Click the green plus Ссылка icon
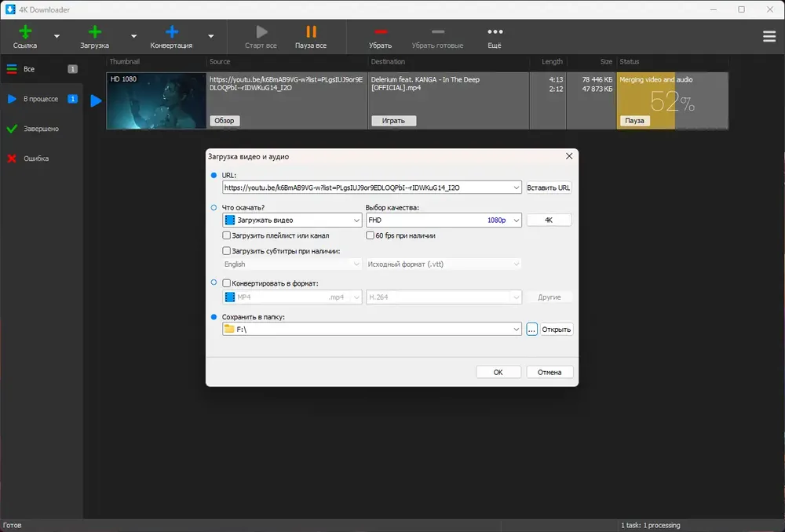Viewport: 785px width, 532px height. click(25, 32)
